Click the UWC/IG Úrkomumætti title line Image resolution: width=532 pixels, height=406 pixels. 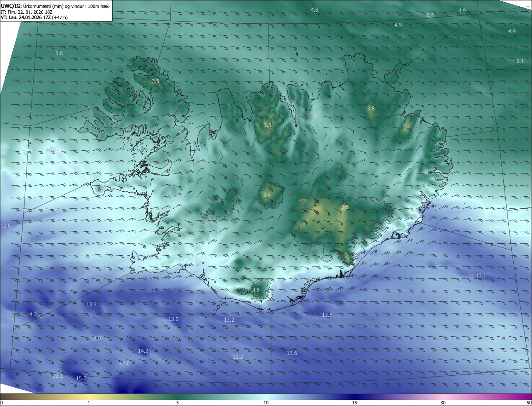point(55,5)
